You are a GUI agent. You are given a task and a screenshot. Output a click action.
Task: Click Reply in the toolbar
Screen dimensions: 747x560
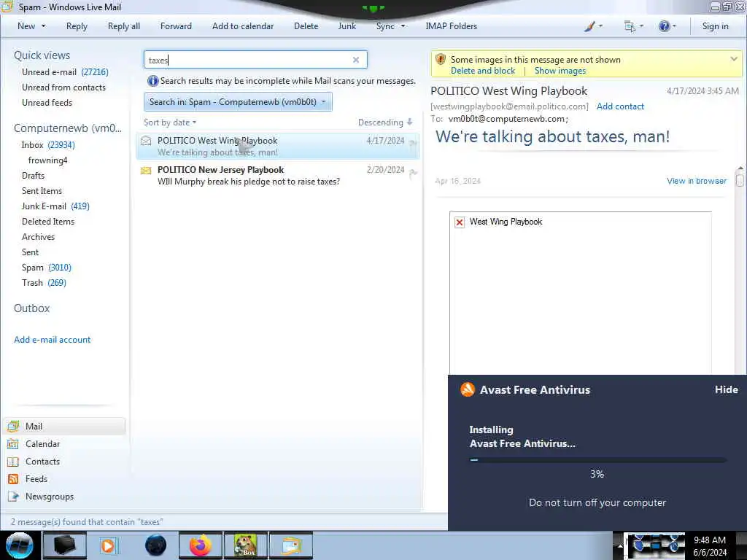pos(77,26)
